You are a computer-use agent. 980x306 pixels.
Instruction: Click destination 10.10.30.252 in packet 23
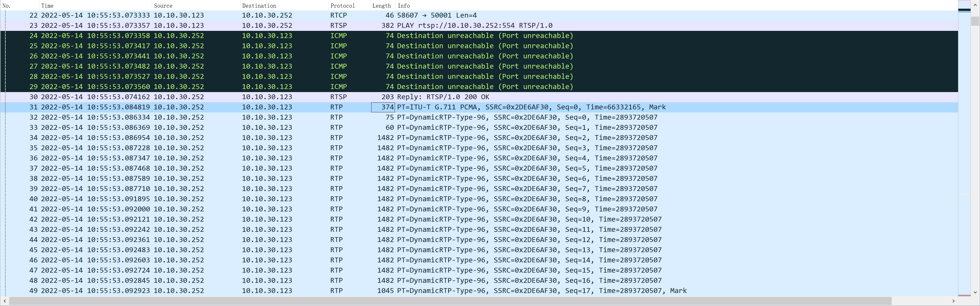click(x=267, y=25)
